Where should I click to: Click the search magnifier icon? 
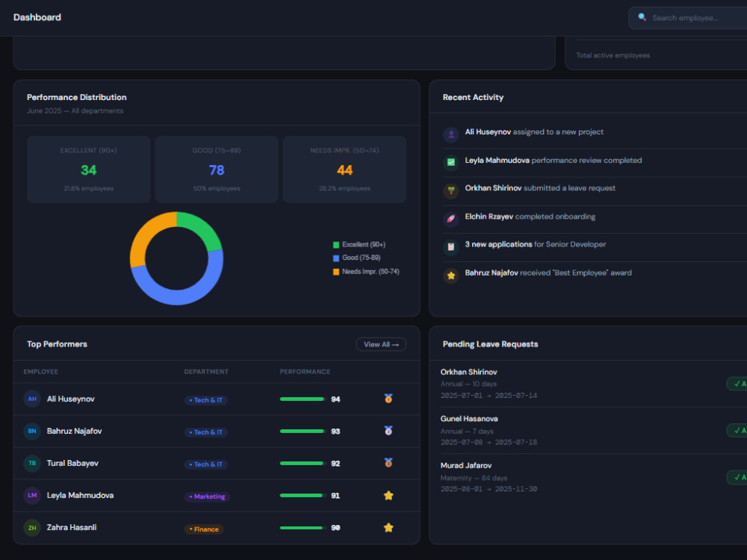[642, 17]
